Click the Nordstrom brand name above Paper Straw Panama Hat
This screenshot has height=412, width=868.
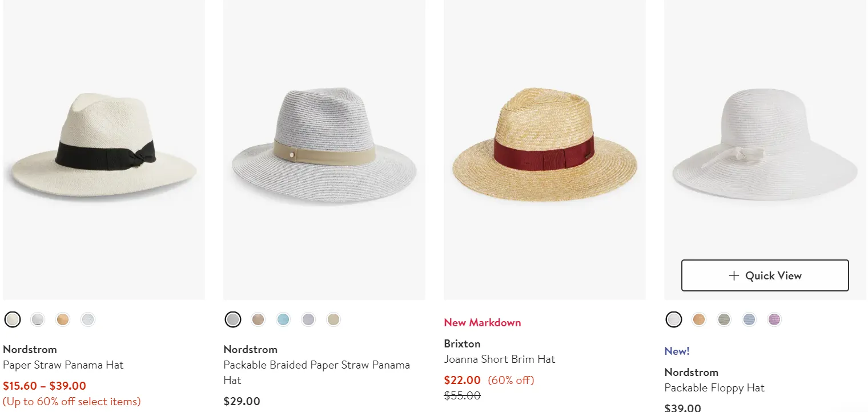tap(30, 349)
